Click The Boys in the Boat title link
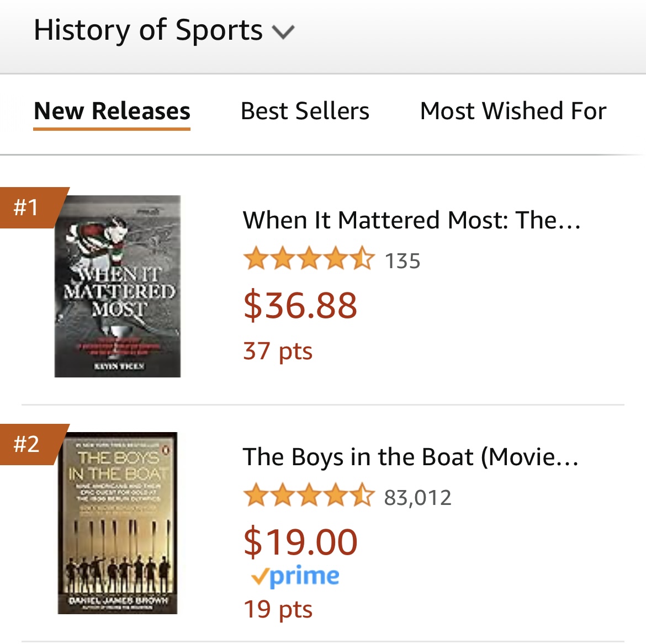This screenshot has height=644, width=646. click(x=410, y=457)
